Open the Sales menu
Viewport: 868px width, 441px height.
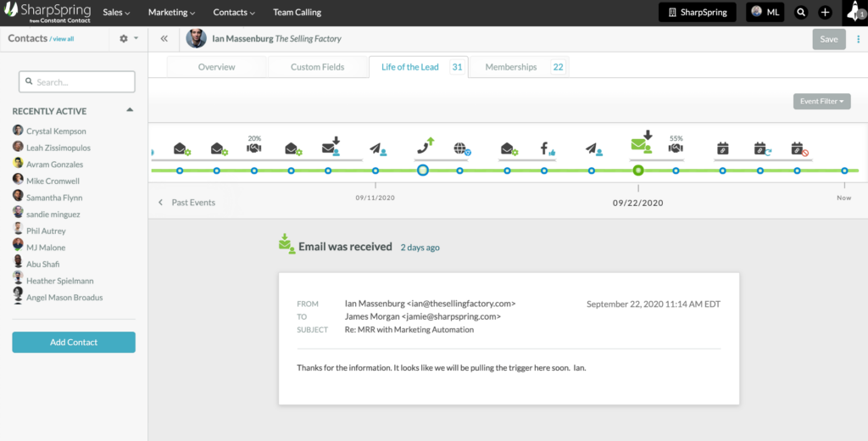click(116, 12)
